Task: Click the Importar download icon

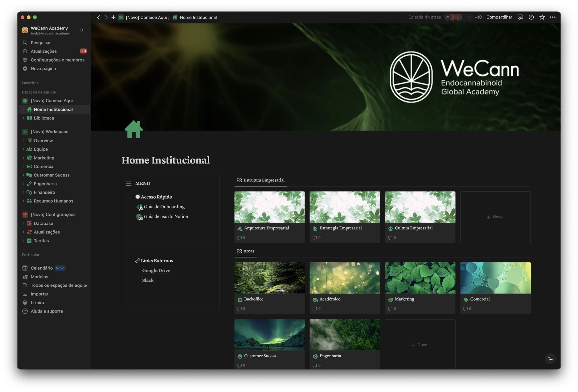Action: [x=25, y=294]
